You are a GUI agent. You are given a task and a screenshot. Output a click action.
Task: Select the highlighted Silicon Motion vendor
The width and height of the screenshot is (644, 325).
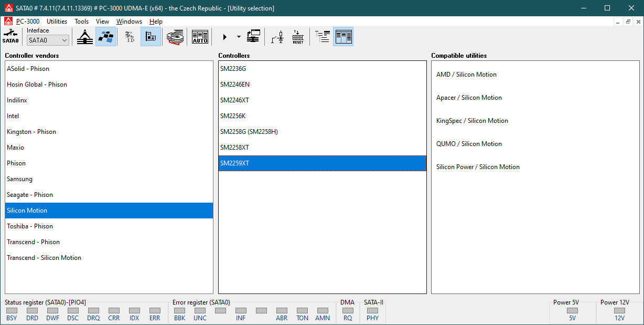click(109, 211)
